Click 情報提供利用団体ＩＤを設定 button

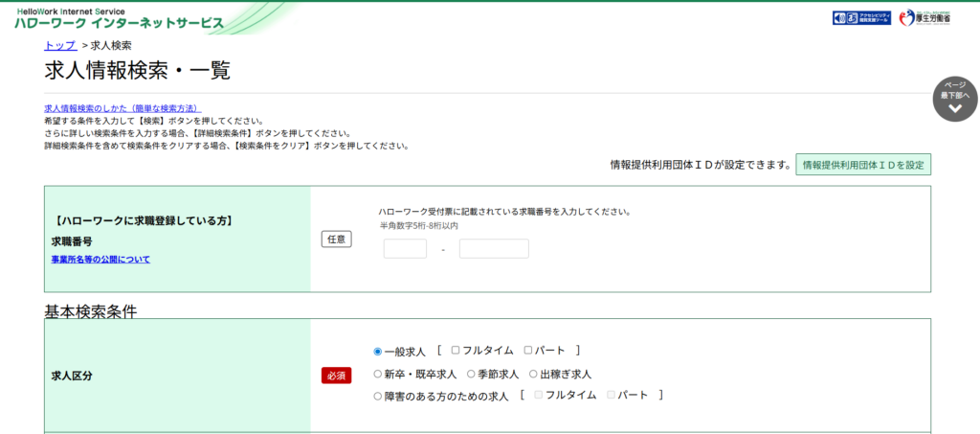[x=863, y=165]
